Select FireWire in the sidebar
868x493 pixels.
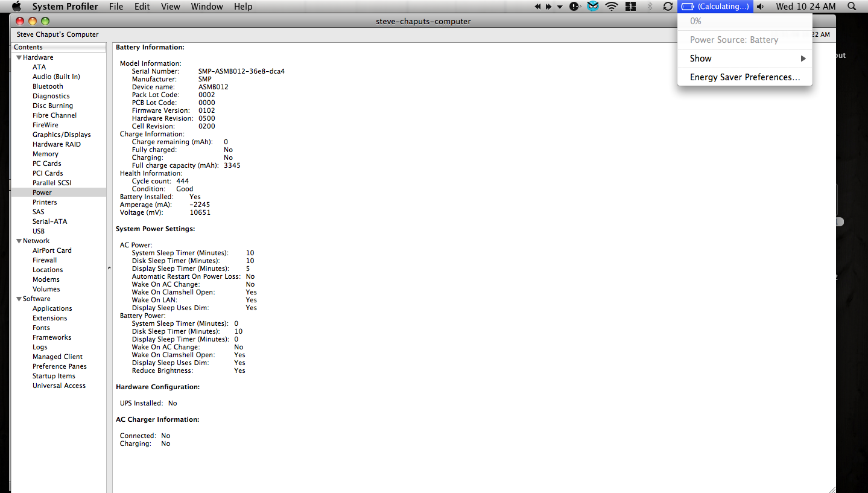(x=45, y=125)
